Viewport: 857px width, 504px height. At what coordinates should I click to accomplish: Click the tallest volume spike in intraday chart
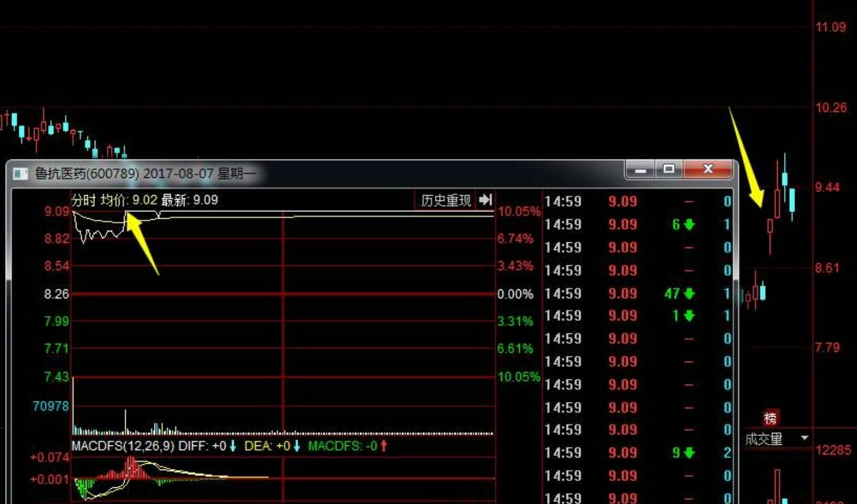click(126, 422)
